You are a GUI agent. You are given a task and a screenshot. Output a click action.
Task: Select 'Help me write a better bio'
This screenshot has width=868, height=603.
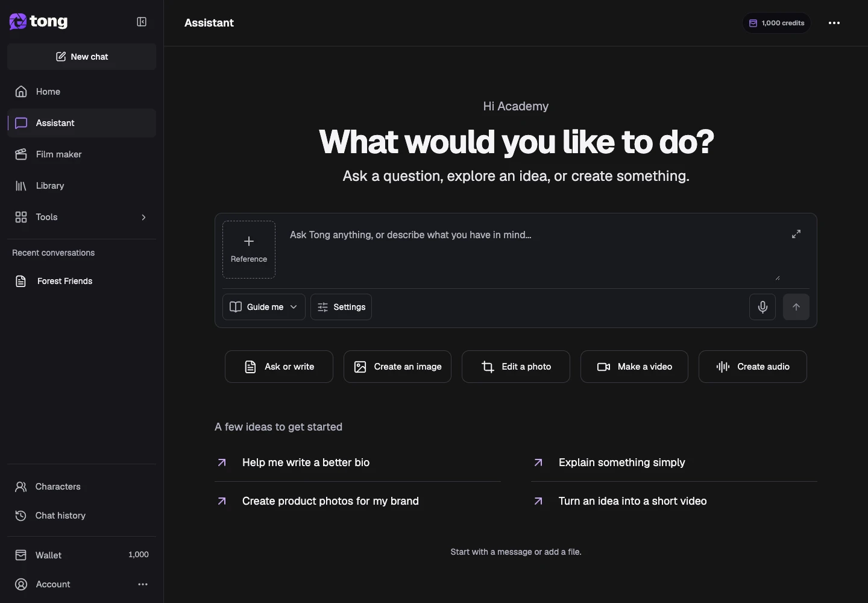(x=357, y=463)
